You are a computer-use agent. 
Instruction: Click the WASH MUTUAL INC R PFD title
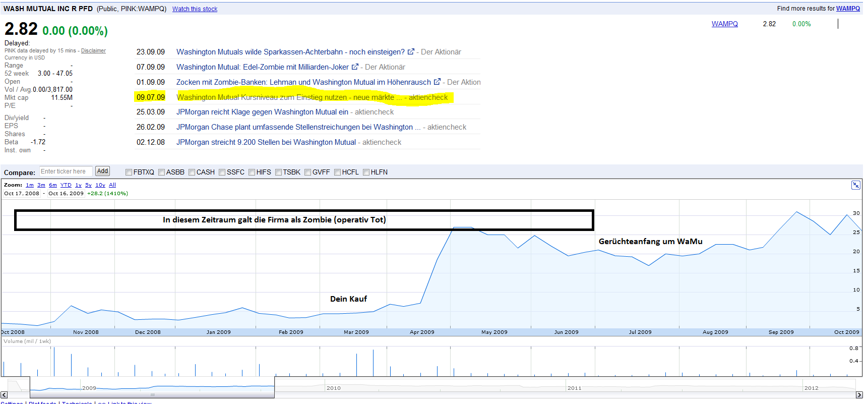(x=48, y=9)
